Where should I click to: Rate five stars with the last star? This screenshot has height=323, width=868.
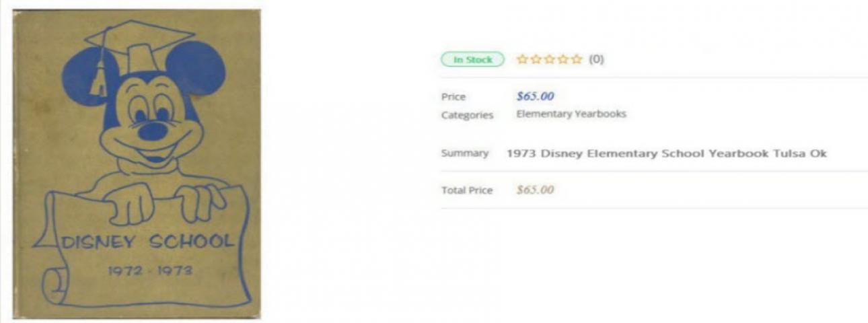pyautogui.click(x=577, y=59)
